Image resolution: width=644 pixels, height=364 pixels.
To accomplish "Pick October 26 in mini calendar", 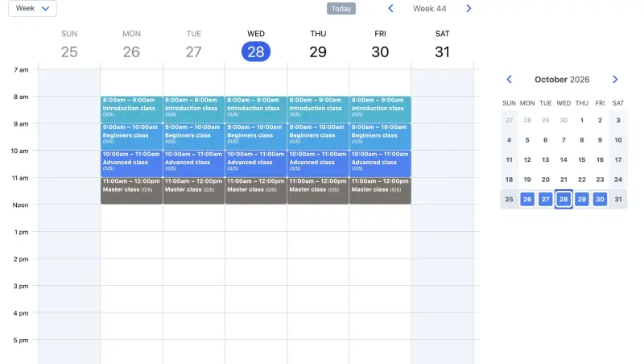I will click(x=527, y=199).
